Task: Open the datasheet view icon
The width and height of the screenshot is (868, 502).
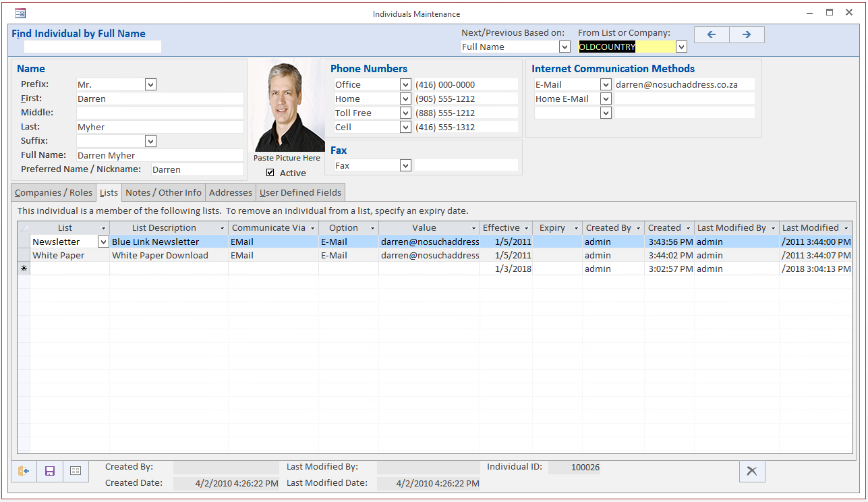Action: pos(76,471)
